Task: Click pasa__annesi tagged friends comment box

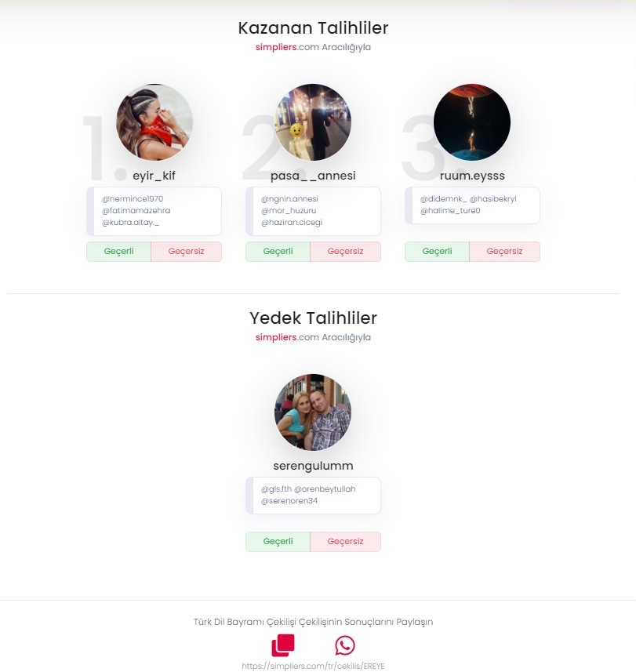Action: point(313,211)
